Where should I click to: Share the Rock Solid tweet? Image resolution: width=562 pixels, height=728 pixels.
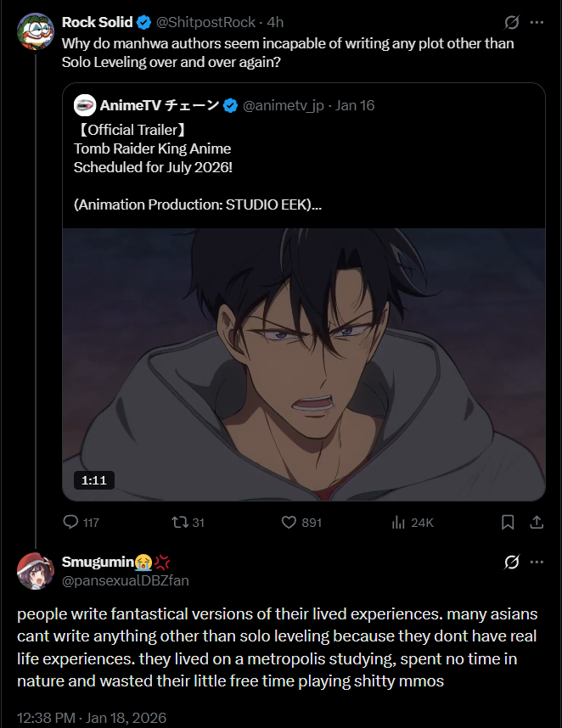point(537,522)
